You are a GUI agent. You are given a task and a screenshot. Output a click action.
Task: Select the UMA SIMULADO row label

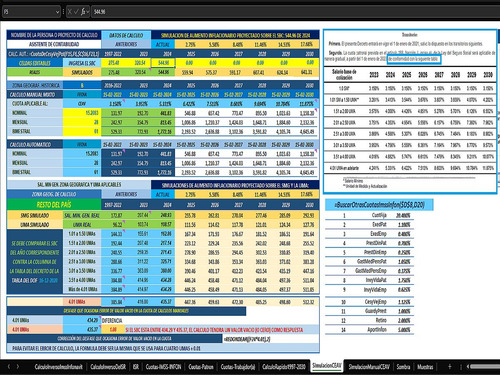click(35, 225)
